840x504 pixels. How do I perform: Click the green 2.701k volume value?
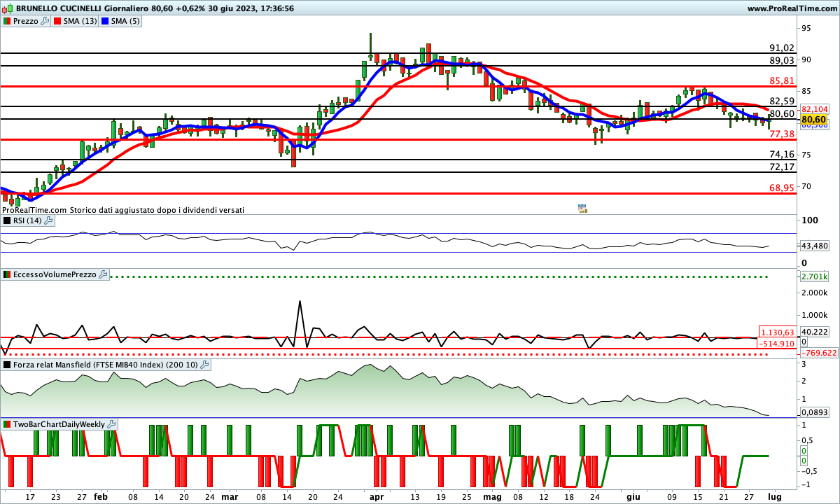pos(815,276)
